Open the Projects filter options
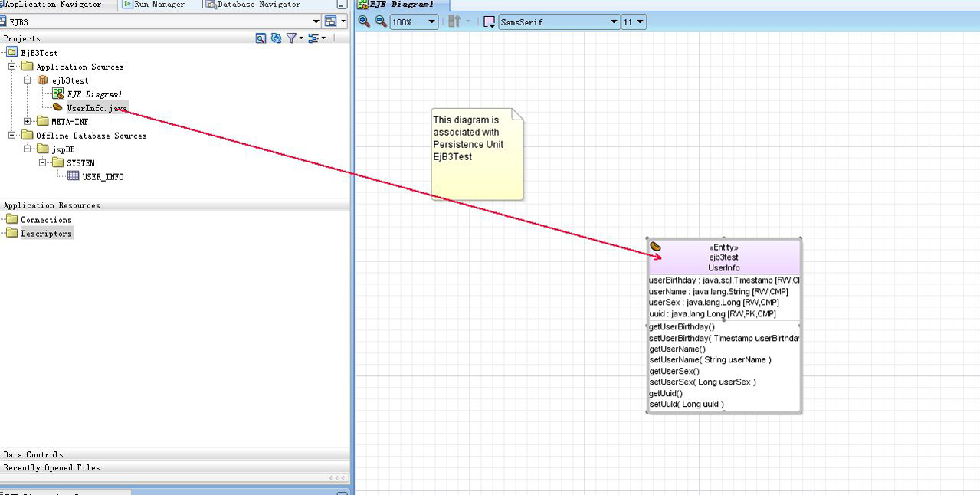The width and height of the screenshot is (980, 495). click(x=293, y=38)
